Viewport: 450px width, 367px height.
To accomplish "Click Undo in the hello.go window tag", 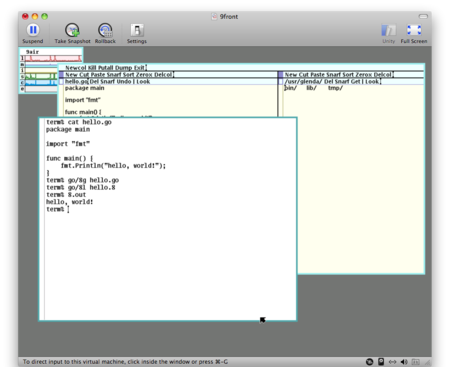I will pos(124,82).
